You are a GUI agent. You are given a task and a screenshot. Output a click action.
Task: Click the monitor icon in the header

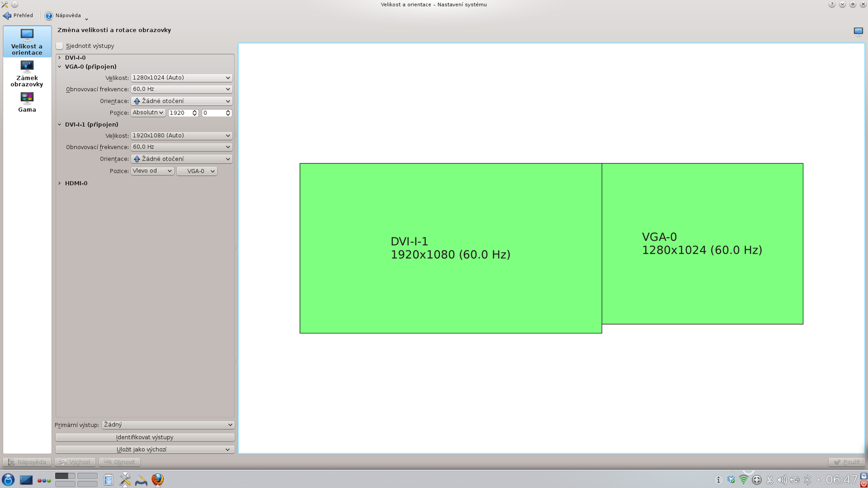point(858,31)
